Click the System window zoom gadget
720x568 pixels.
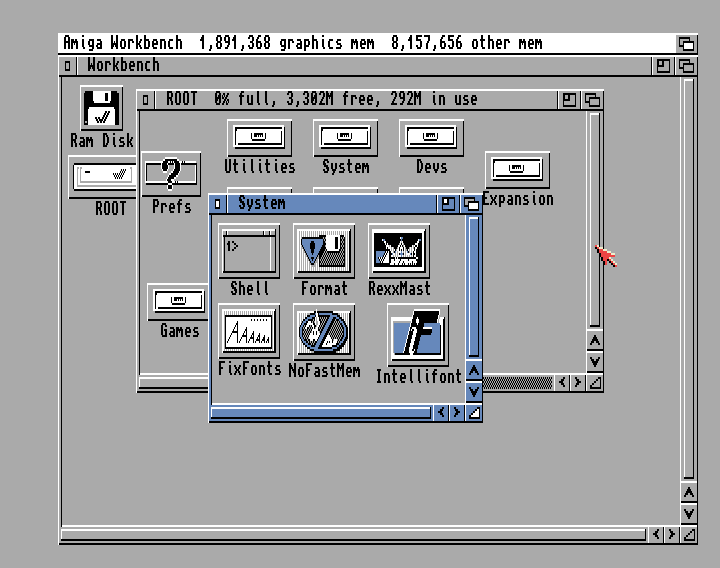click(448, 203)
